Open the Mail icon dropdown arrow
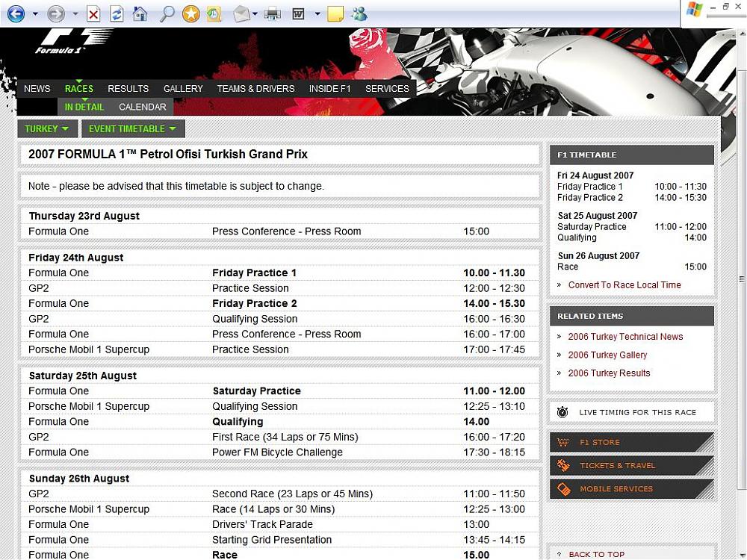The image size is (747, 560). [255, 13]
